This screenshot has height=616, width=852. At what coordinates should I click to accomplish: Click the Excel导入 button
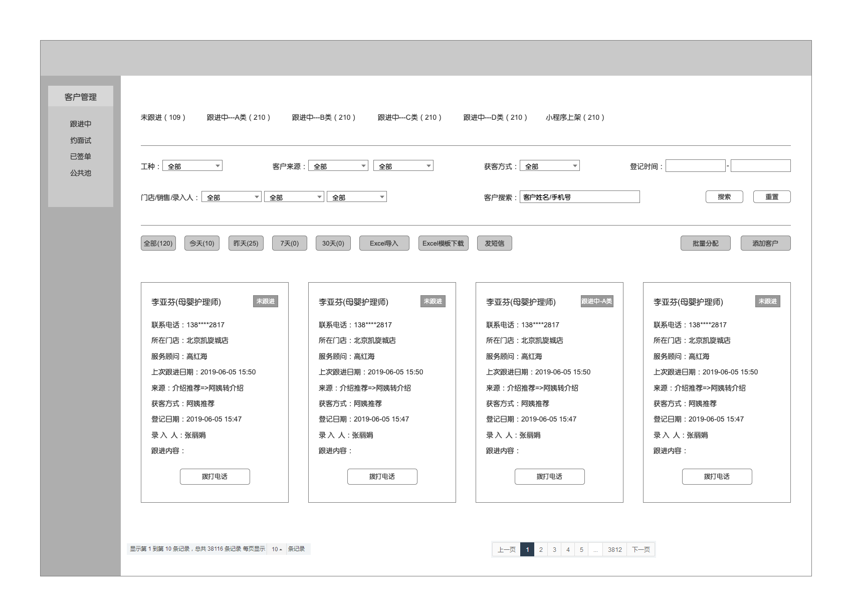coord(384,243)
